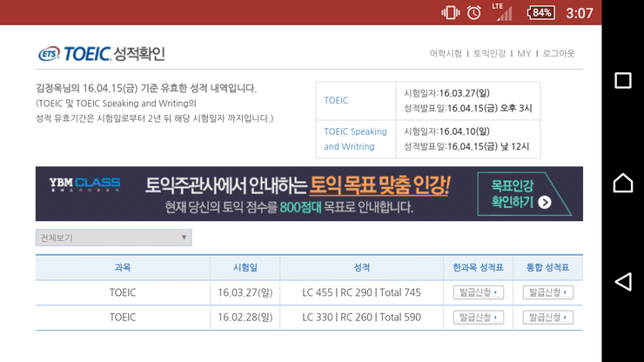Click the 성적 column header
Viewport: 644px width, 362px height.
click(x=361, y=267)
